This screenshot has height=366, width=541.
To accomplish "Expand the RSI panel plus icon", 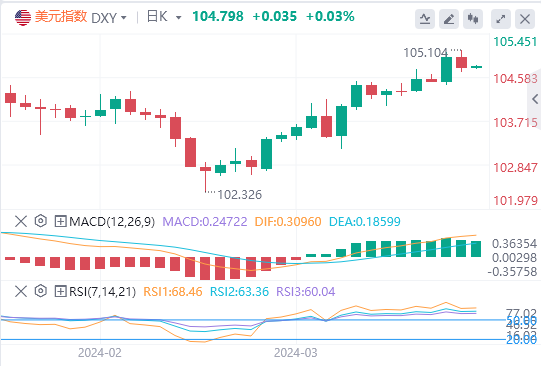I will [x=60, y=291].
